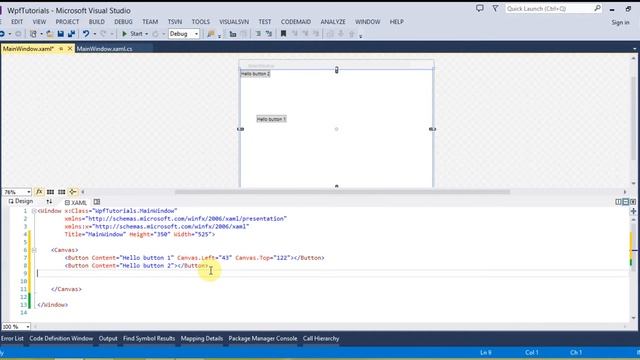640x360 pixels.
Task: Switch to MainWindow.xaml.cs tab
Action: point(104,49)
